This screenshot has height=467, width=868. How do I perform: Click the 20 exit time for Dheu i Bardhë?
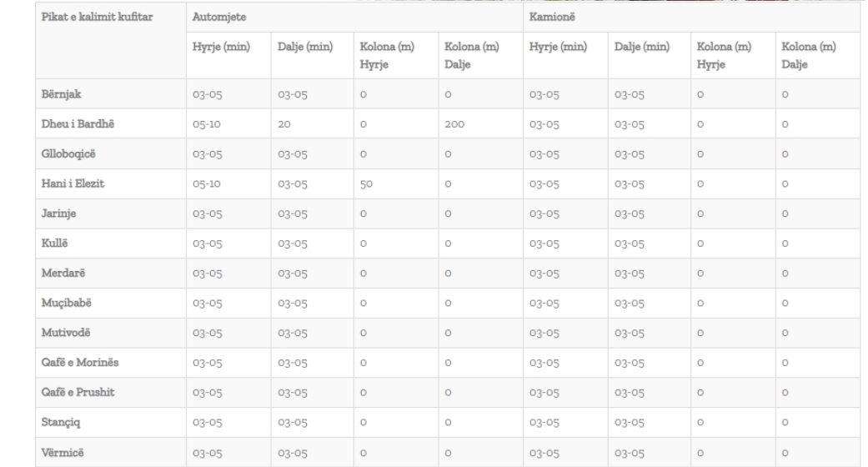point(284,124)
